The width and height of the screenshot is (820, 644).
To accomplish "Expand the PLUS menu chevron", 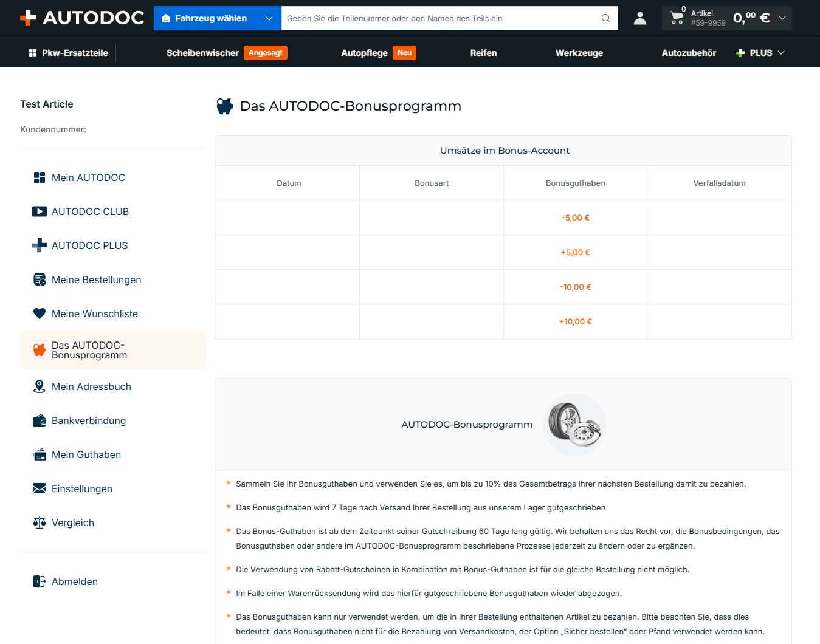I will tap(781, 53).
